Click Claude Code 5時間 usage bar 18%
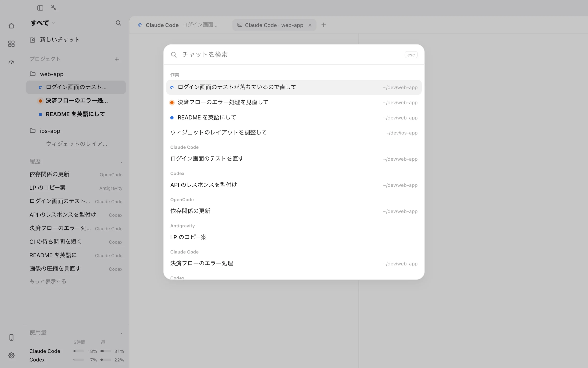The image size is (588, 368). [79, 351]
